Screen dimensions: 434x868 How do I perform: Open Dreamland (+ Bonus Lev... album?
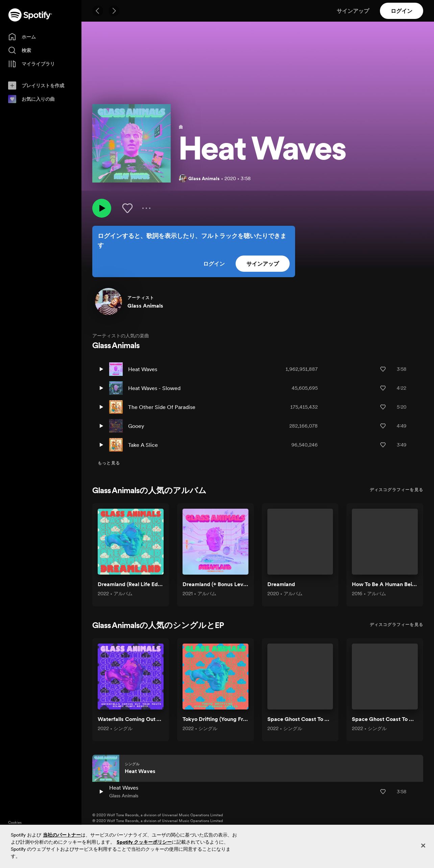[x=215, y=555]
